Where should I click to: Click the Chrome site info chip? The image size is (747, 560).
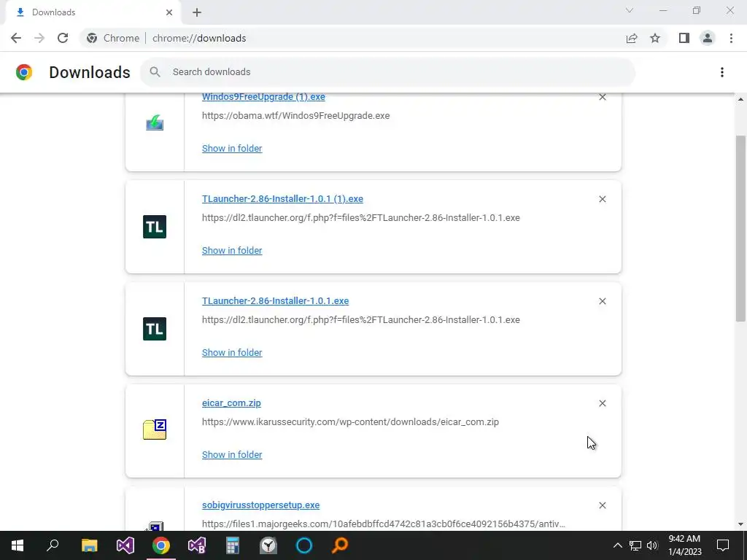coord(113,38)
